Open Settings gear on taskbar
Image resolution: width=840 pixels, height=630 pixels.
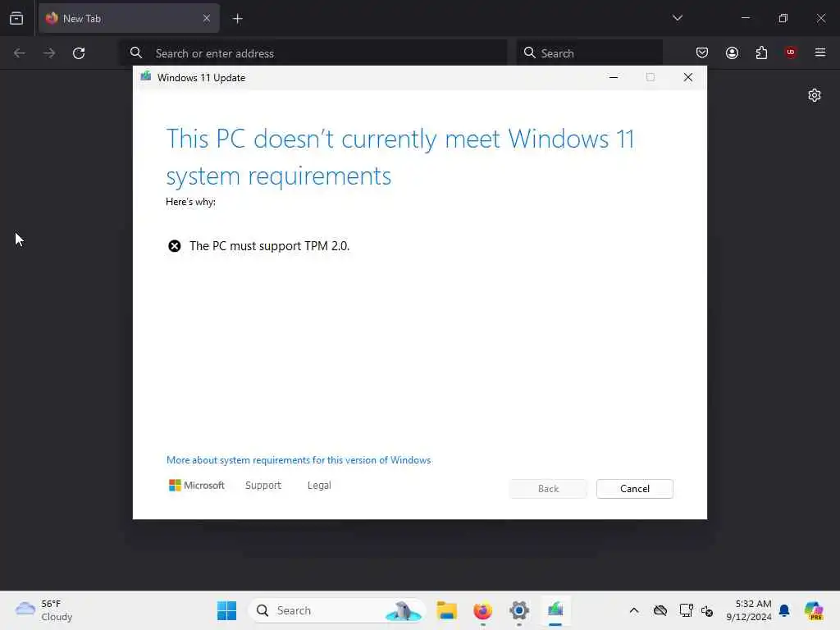tap(519, 610)
